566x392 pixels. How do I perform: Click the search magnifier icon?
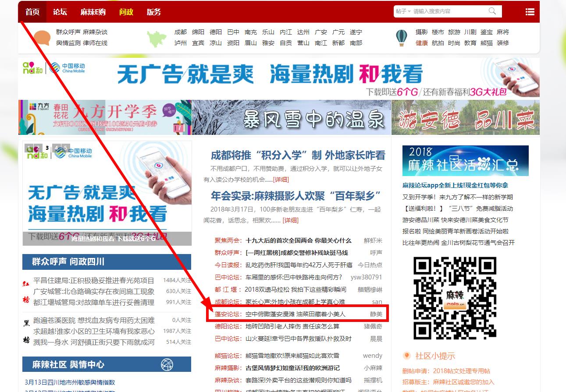(x=492, y=11)
